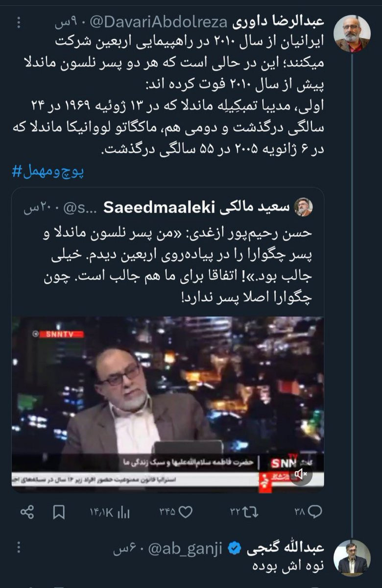The image size is (382, 588).
Task: Open Abdolreza Davari's profile picture
Action: (352, 34)
